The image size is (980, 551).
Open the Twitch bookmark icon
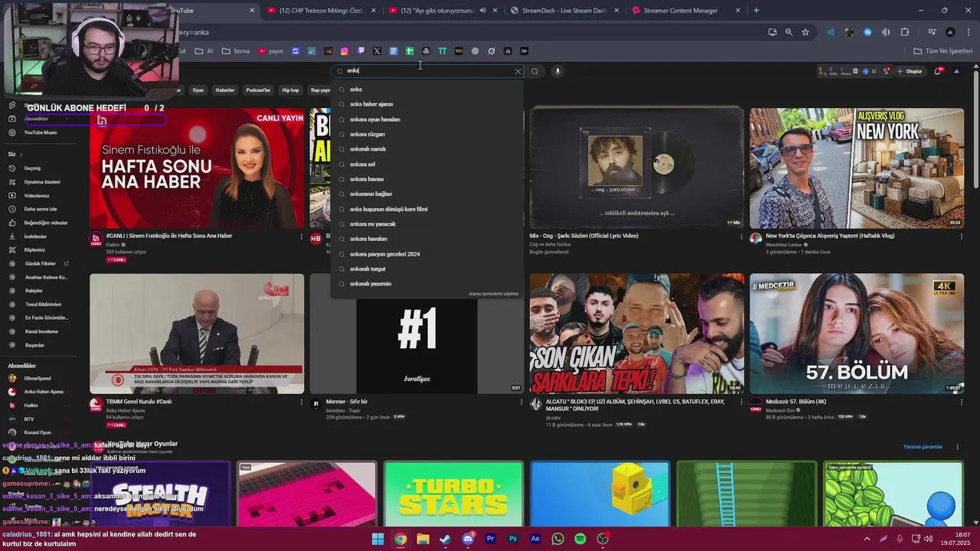point(361,51)
